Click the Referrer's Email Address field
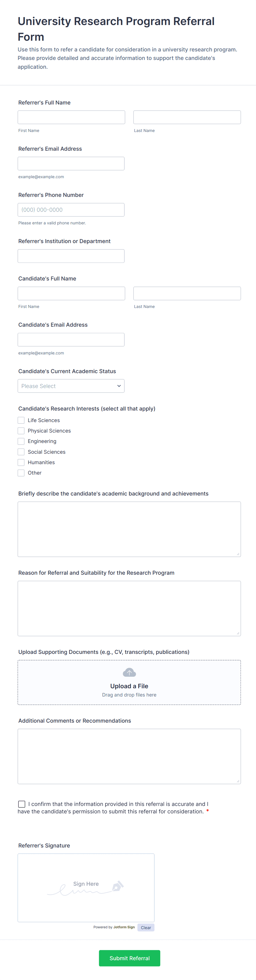 point(71,163)
